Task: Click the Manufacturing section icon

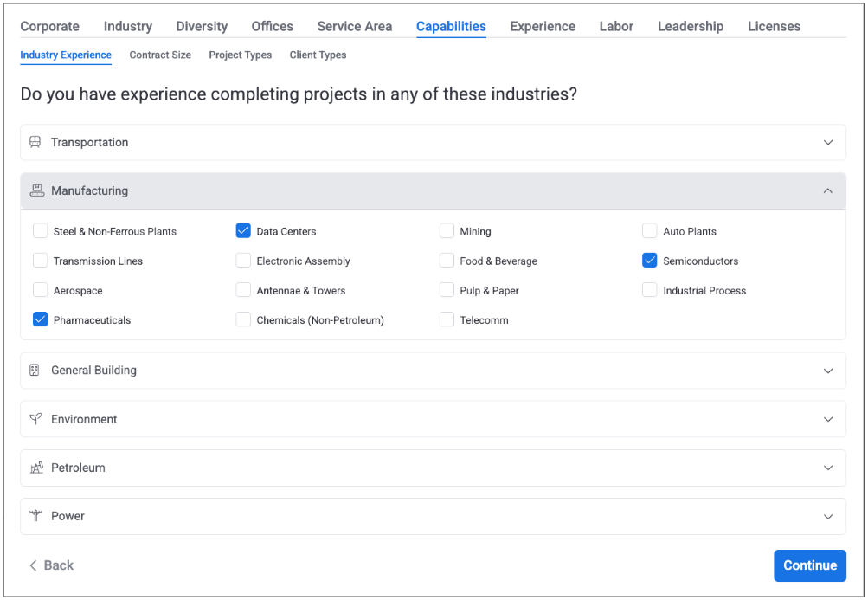Action: pos(35,191)
